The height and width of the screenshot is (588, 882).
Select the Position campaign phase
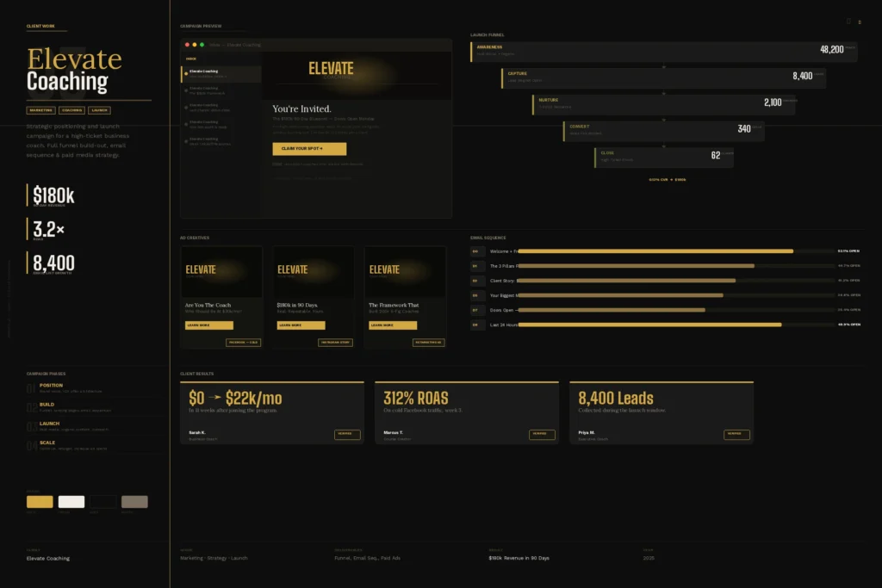(52, 386)
